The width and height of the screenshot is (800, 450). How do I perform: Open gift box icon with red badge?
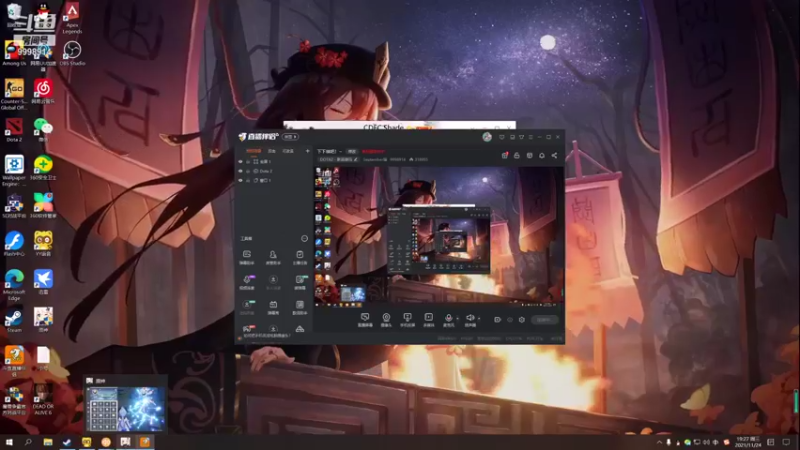505,156
